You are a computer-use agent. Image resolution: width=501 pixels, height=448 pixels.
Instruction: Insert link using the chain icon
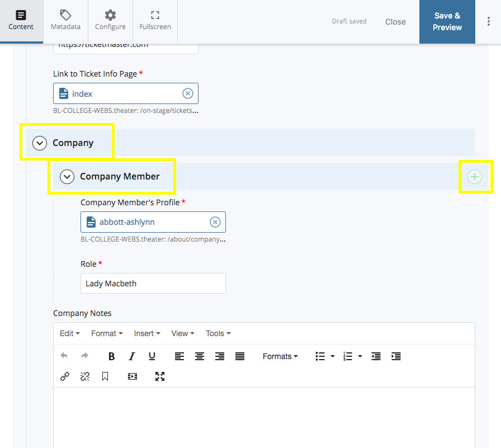tap(65, 376)
